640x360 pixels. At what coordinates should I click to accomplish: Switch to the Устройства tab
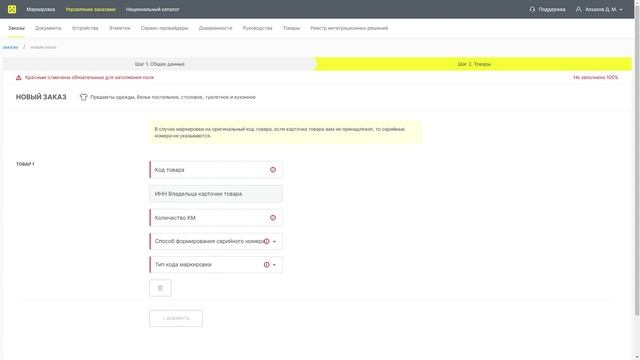pos(85,28)
